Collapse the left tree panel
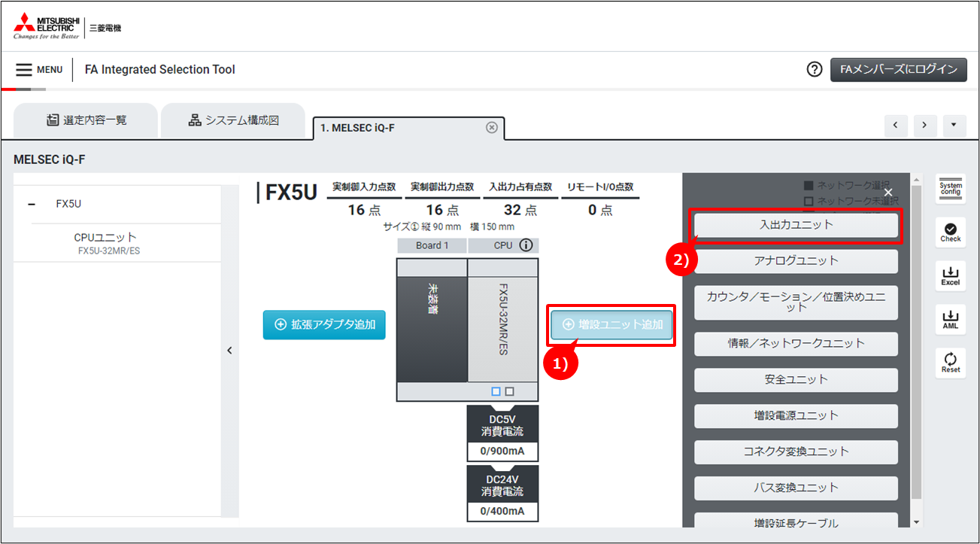 [230, 350]
